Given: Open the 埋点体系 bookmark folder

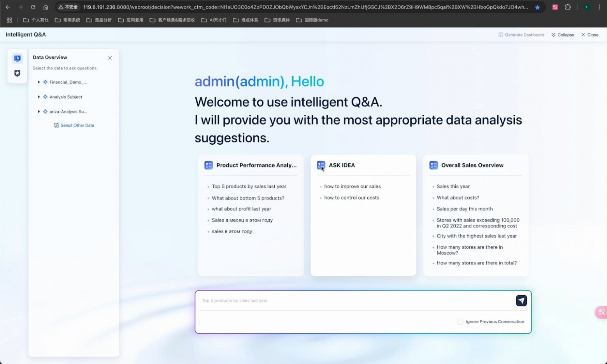Looking at the screenshot, I should tap(246, 20).
